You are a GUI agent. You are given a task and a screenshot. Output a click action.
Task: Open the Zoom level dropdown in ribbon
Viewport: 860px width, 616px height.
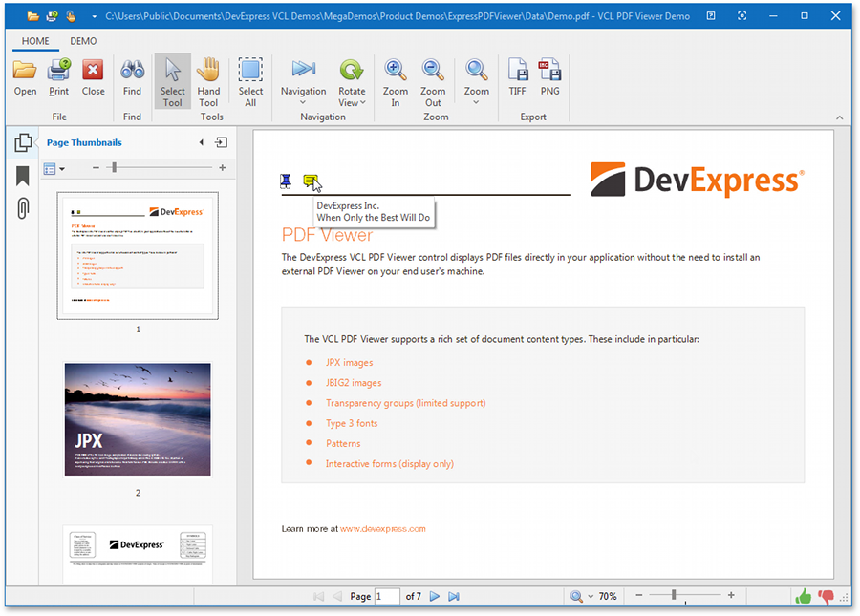point(476,80)
